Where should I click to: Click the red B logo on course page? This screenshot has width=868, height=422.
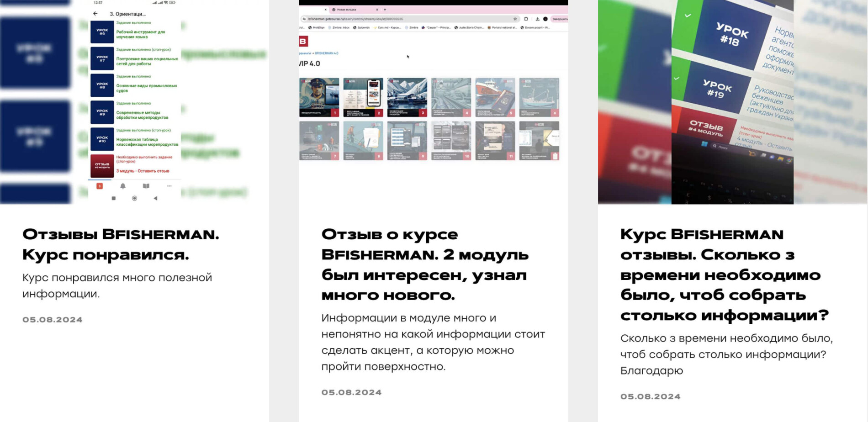tap(303, 42)
